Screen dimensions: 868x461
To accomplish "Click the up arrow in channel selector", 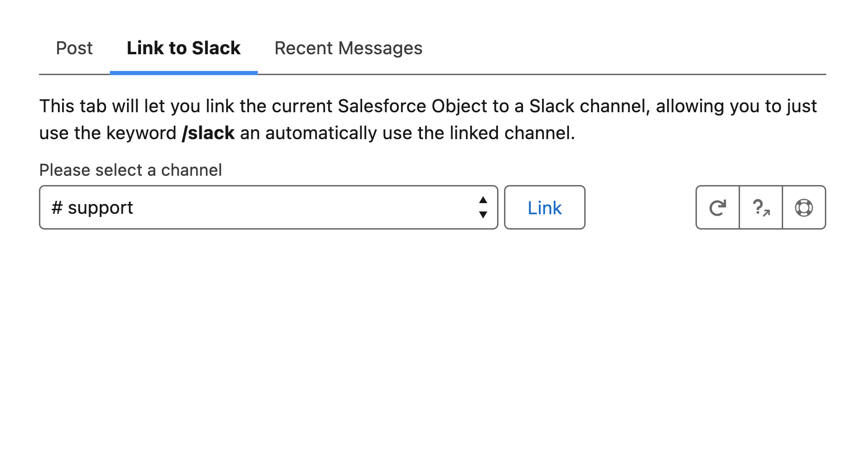I will (x=483, y=200).
